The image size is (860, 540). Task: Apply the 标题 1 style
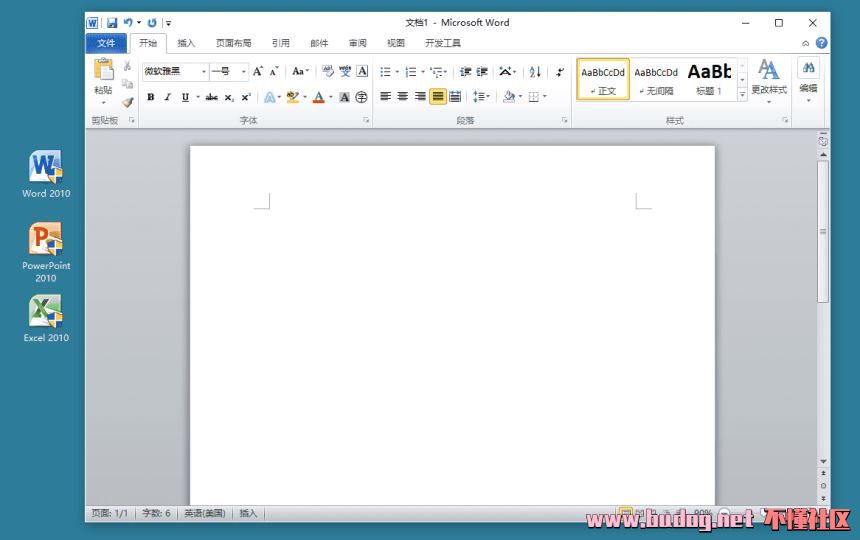pos(709,79)
